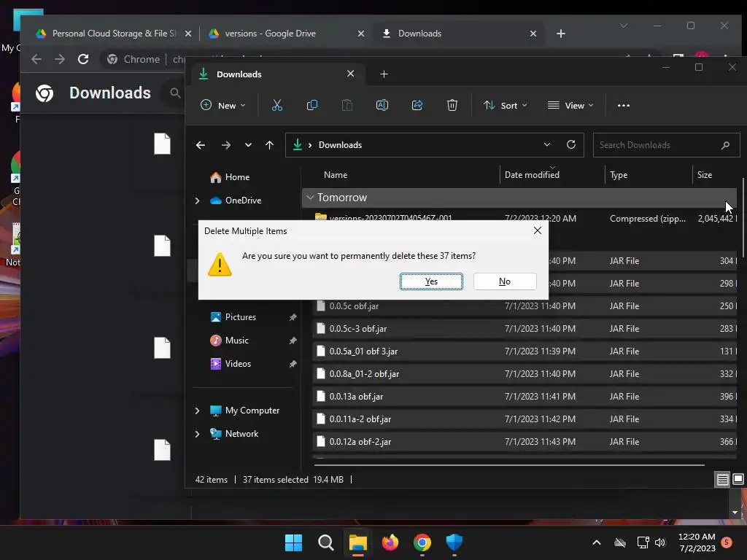
Task: Click the Paste clipboard icon
Action: point(347,105)
